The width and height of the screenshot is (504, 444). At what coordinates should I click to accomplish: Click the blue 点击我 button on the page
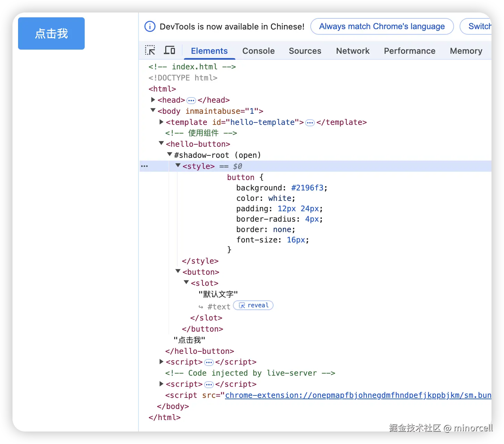(51, 33)
